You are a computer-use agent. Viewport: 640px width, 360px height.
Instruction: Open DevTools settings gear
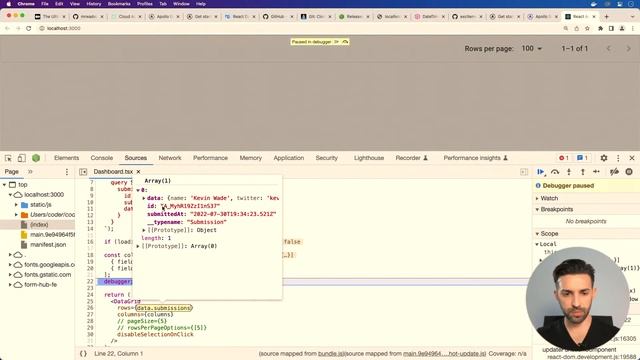point(604,158)
